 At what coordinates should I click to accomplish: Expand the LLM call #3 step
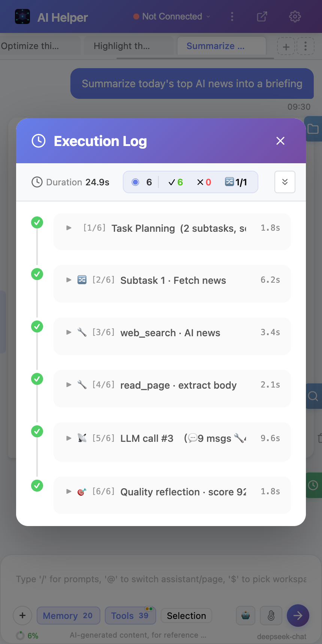coord(172,442)
